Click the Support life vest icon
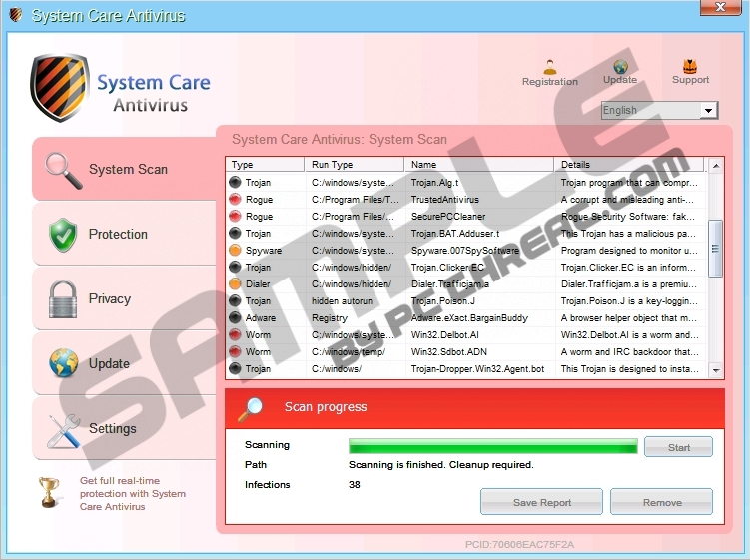The height and width of the screenshot is (560, 750). click(x=690, y=66)
